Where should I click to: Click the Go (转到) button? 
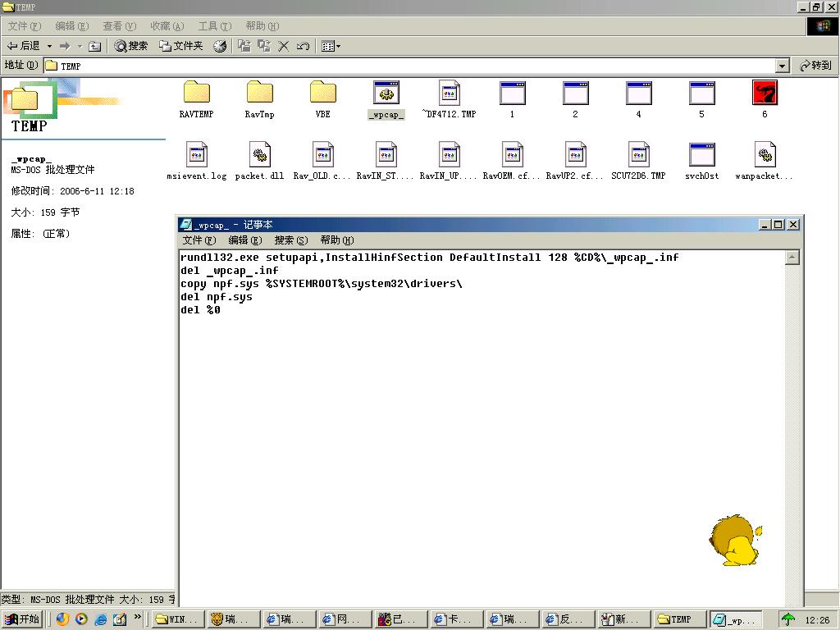tap(816, 66)
